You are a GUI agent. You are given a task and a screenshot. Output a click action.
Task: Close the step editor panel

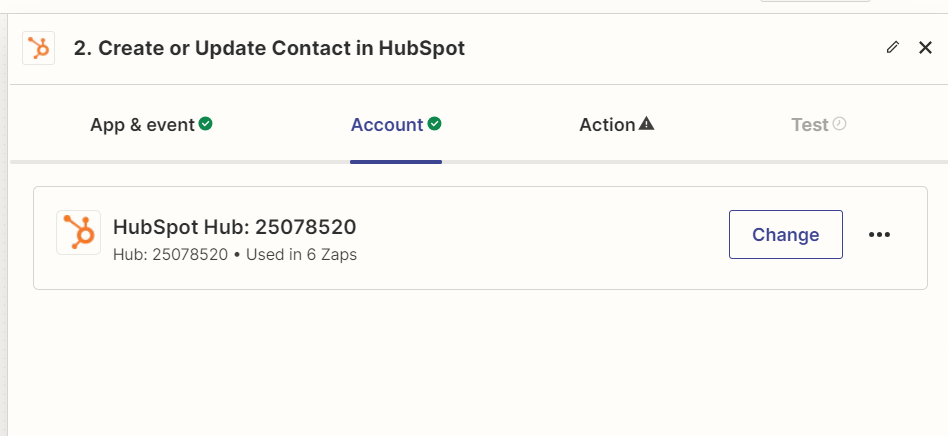925,48
